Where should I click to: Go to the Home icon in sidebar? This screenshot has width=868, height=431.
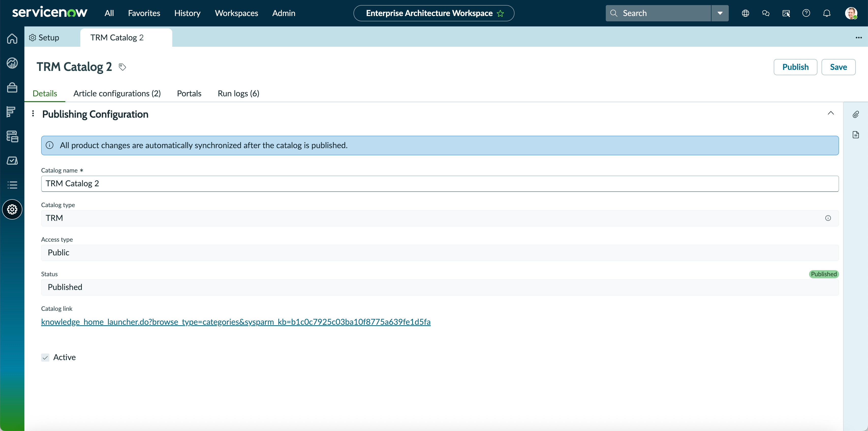point(12,39)
